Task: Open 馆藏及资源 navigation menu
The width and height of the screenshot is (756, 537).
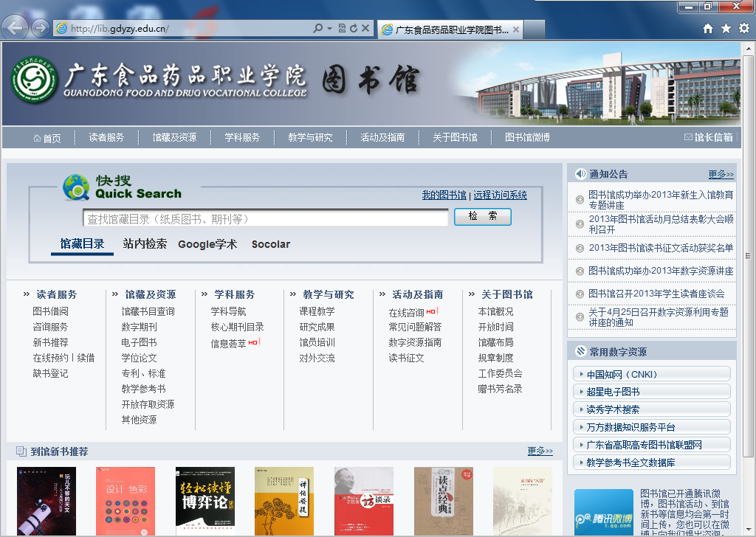Action: [174, 137]
